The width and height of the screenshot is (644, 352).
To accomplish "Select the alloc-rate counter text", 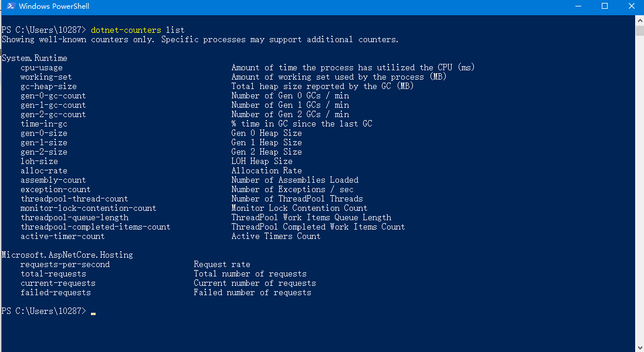I will pyautogui.click(x=44, y=170).
